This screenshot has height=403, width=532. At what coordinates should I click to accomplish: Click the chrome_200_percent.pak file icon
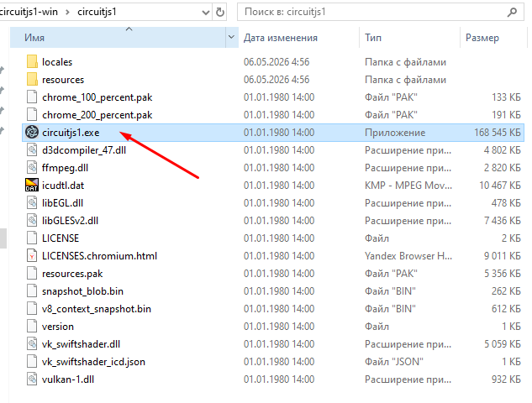[32, 115]
